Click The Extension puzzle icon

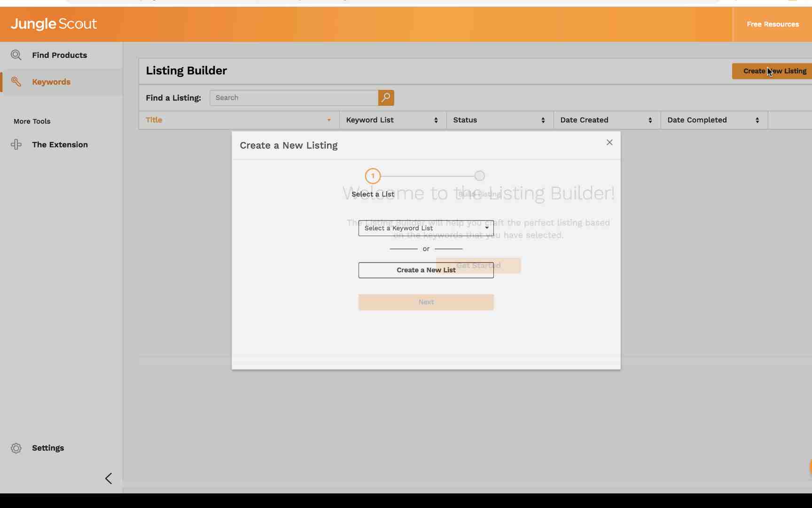[16, 144]
